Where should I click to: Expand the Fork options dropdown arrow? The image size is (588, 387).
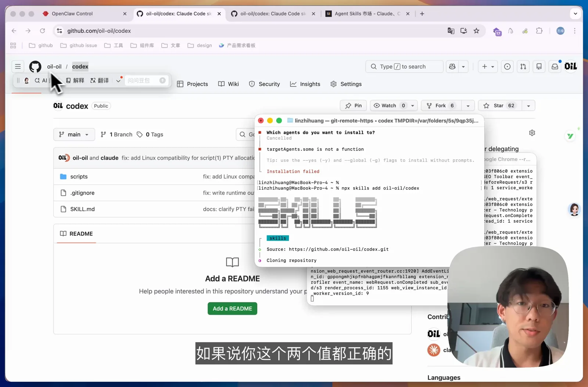[468, 106]
